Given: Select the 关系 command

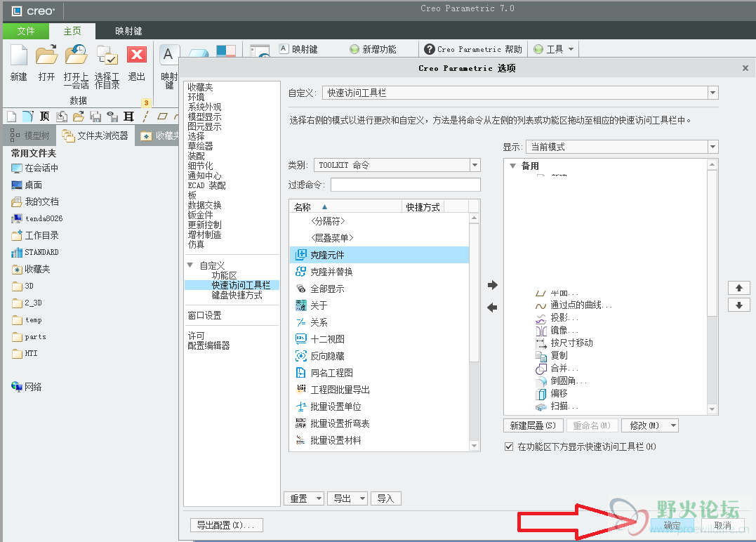Looking at the screenshot, I should (x=379, y=322).
